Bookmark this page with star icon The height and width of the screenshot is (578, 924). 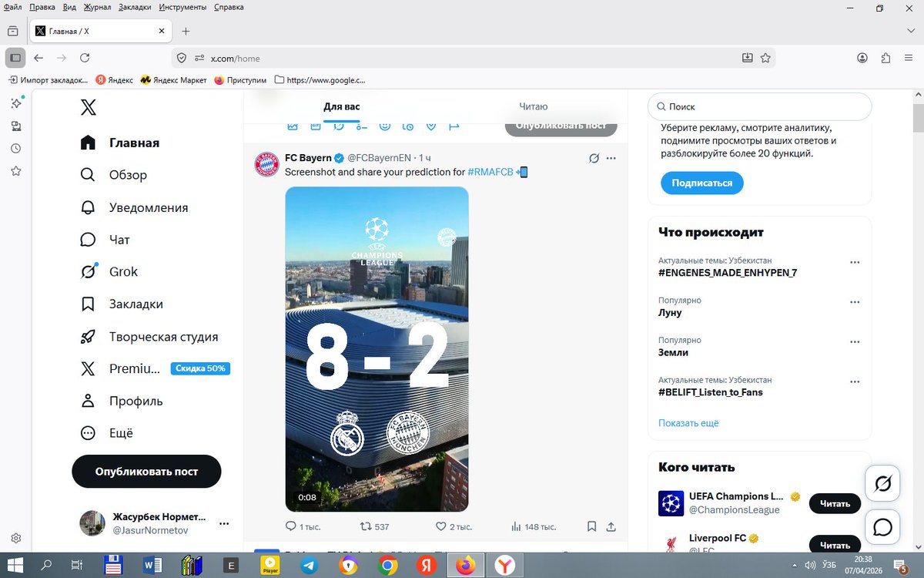[765, 58]
